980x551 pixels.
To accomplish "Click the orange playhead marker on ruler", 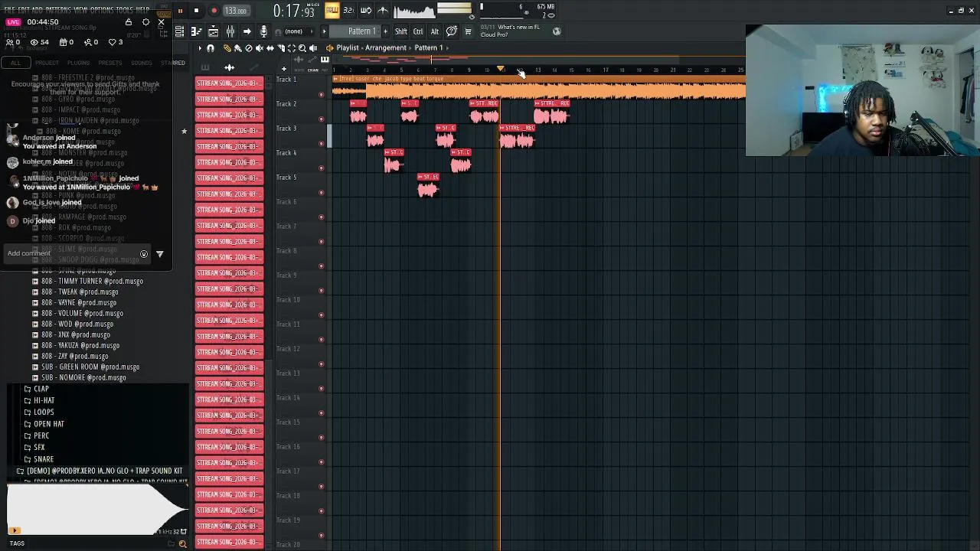I will 501,68.
